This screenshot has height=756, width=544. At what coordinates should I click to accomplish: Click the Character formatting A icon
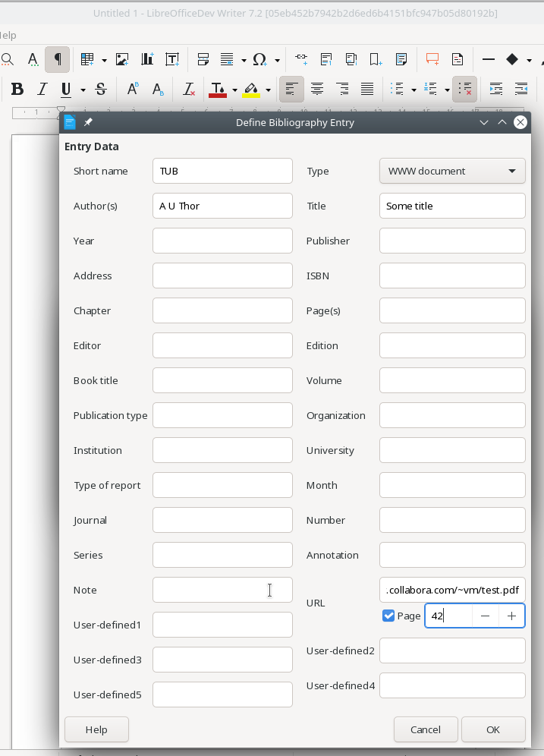33,59
